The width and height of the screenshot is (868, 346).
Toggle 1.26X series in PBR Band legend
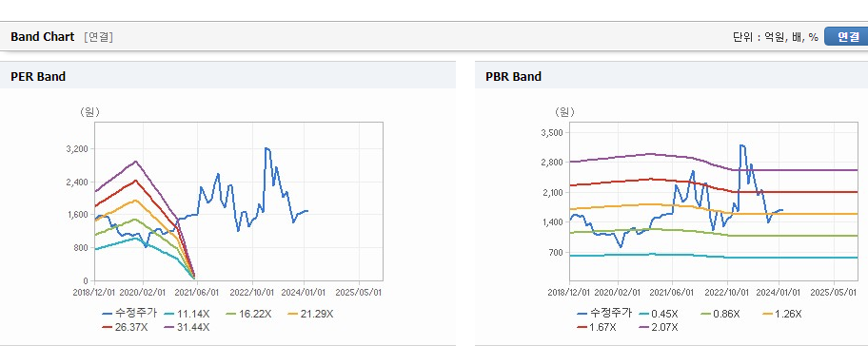tap(782, 314)
